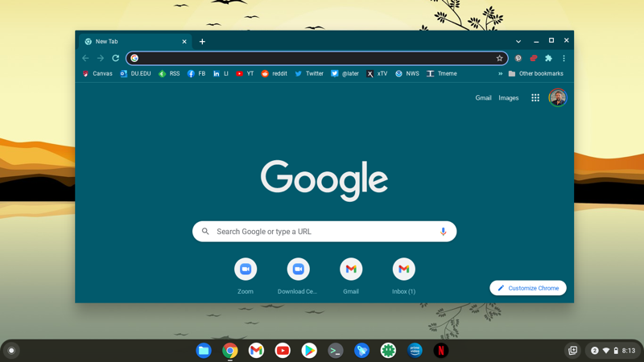The height and width of the screenshot is (362, 644).
Task: Reload the current page
Action: click(x=116, y=58)
